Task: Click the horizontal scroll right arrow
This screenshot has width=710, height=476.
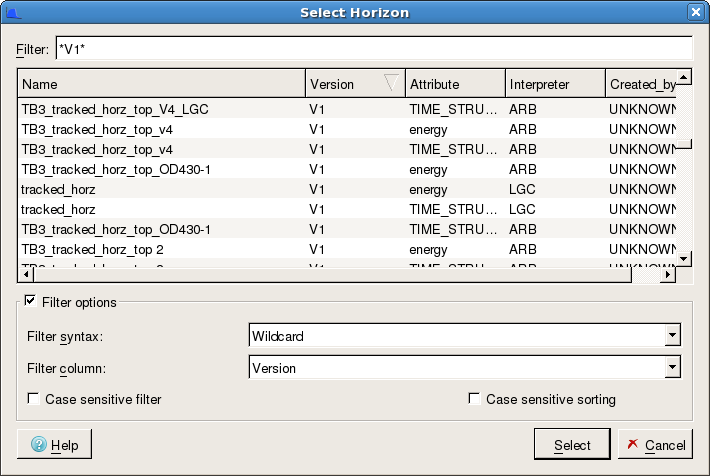Action: coord(668,274)
